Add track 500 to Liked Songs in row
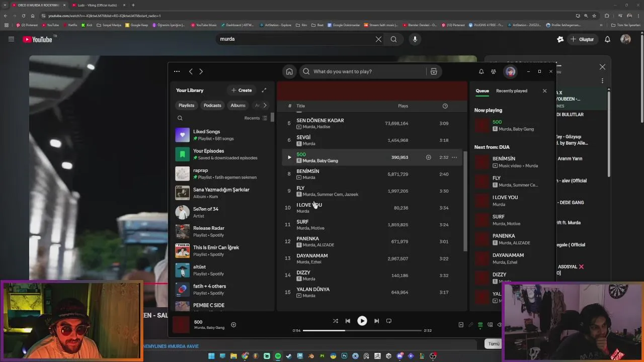644x362 pixels. click(x=429, y=157)
